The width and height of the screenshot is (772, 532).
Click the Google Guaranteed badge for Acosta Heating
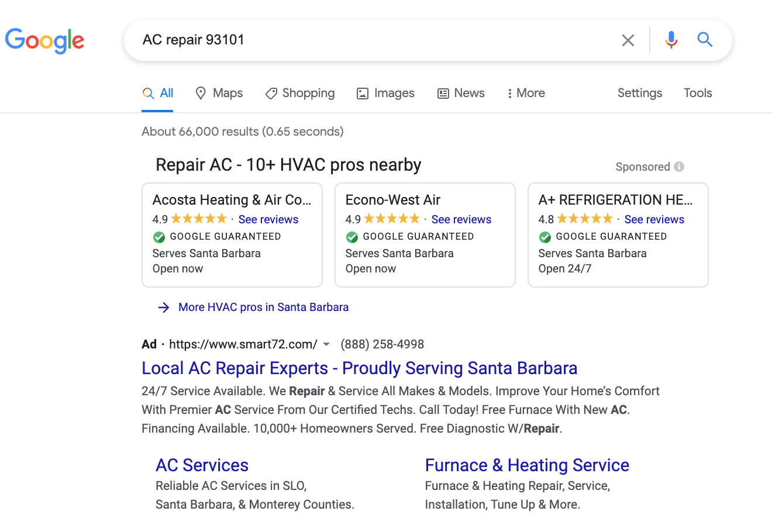click(158, 237)
